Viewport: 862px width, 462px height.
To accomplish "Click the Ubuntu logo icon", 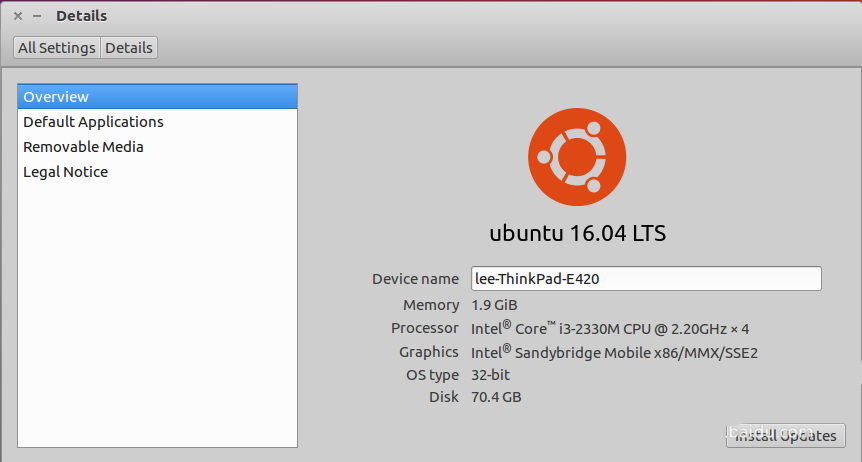I will (577, 157).
